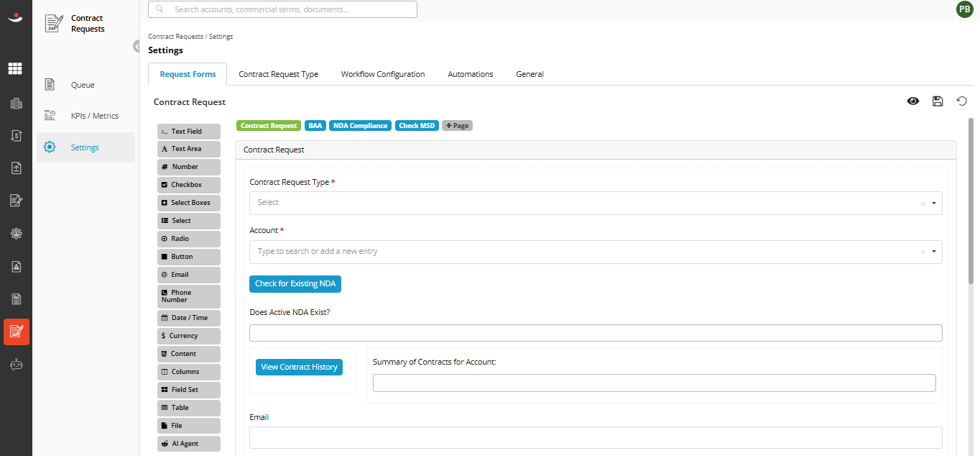Click the upload document icon in left rail

point(16,168)
